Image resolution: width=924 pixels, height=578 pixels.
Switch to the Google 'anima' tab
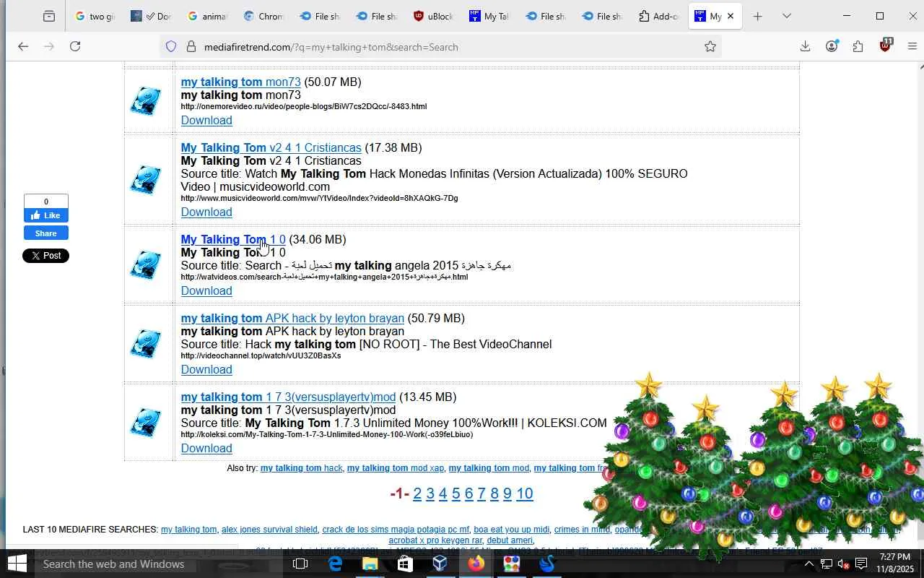pyautogui.click(x=206, y=16)
